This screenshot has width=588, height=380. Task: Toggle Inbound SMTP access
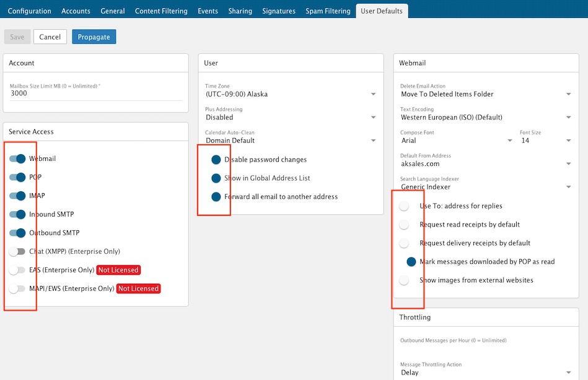click(17, 215)
